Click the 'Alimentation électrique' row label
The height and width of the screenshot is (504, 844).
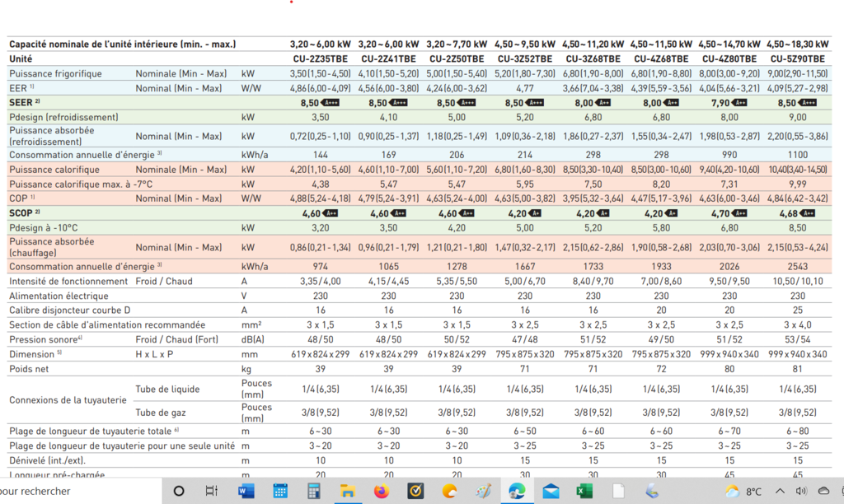[x=59, y=296]
